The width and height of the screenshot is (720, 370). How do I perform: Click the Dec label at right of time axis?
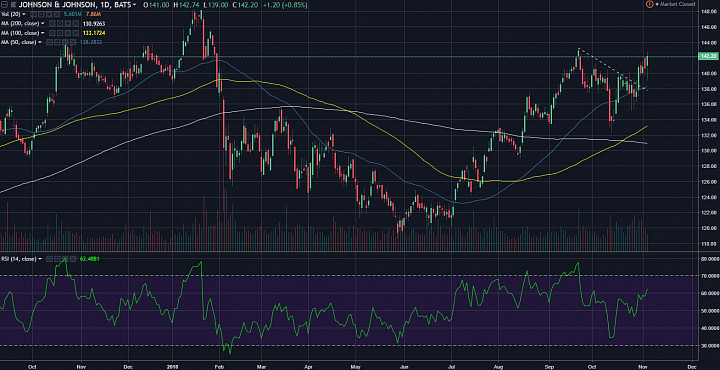pos(692,367)
